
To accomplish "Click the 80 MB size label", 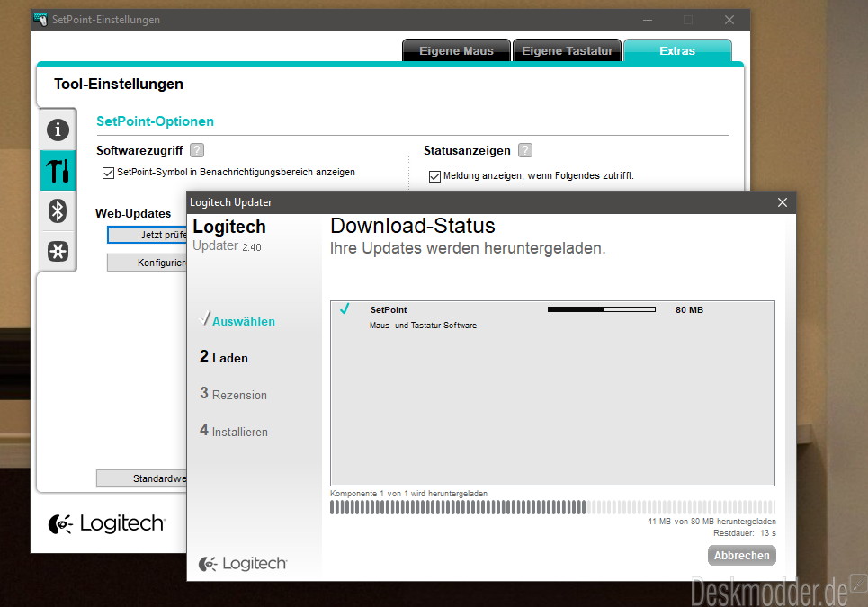I will pyautogui.click(x=689, y=310).
